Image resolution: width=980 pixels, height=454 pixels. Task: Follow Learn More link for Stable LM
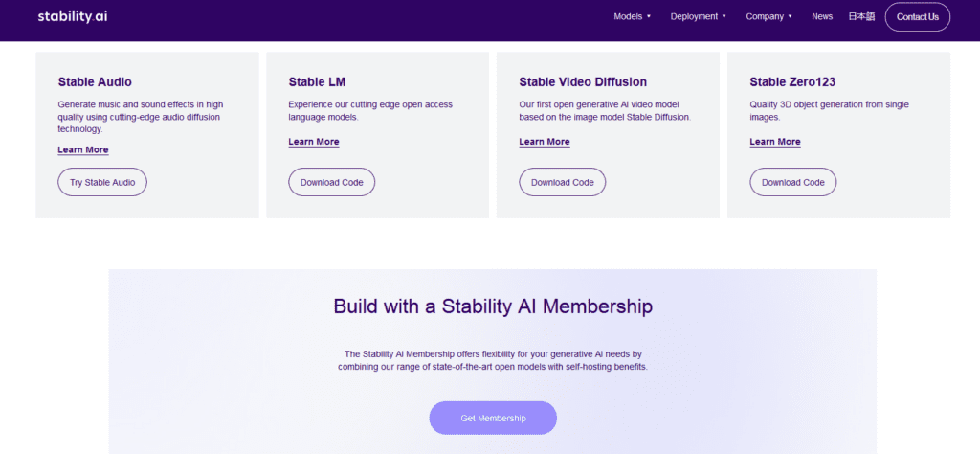tap(314, 142)
